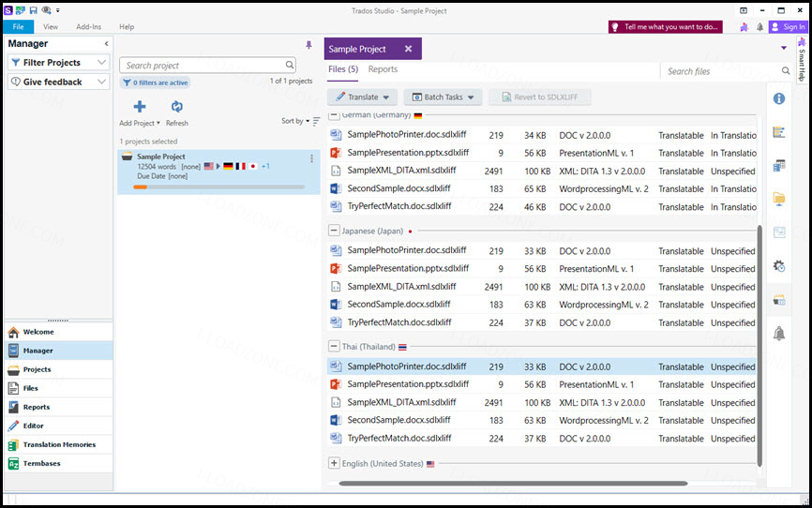Click the yellow list details icon in sidebar
Image resolution: width=812 pixels, height=508 pixels.
[779, 132]
